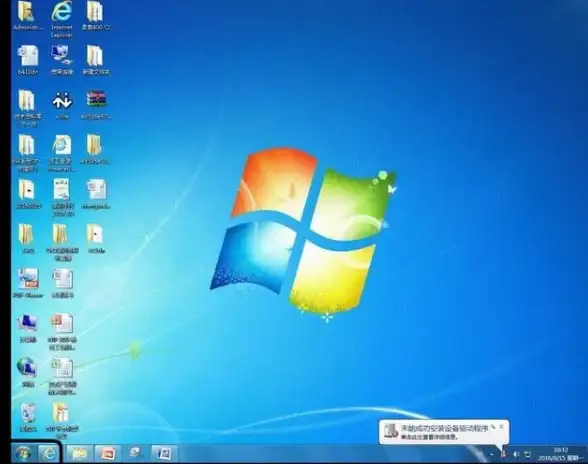Click the device installation tray icon

(504, 454)
